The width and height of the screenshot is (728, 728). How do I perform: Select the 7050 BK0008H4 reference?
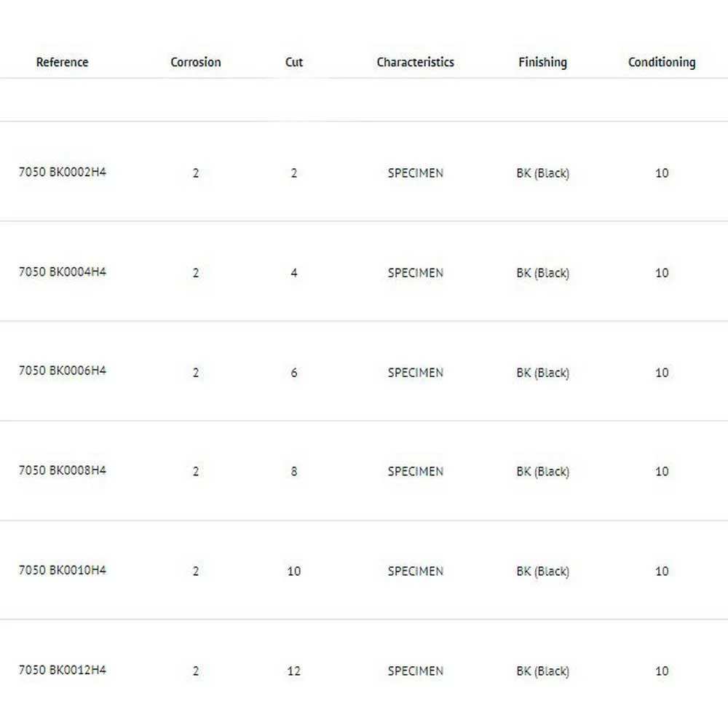point(62,470)
